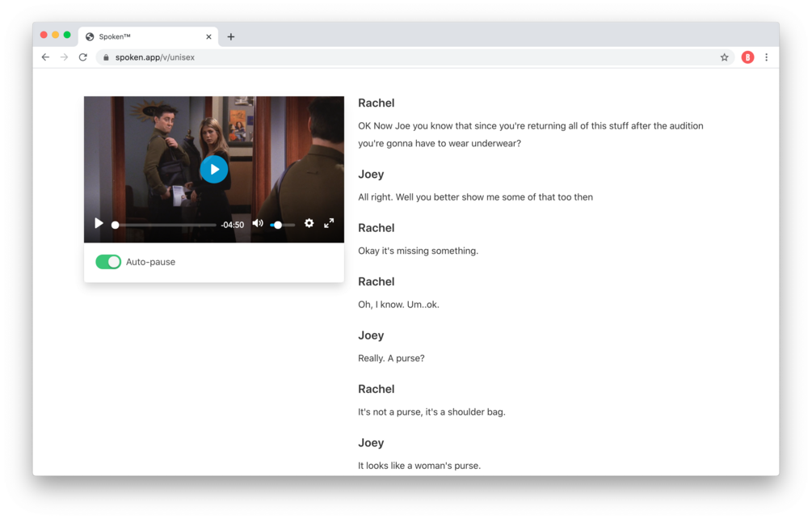This screenshot has width=812, height=519.
Task: Select Rachel's line about wearing underwear
Action: point(530,134)
